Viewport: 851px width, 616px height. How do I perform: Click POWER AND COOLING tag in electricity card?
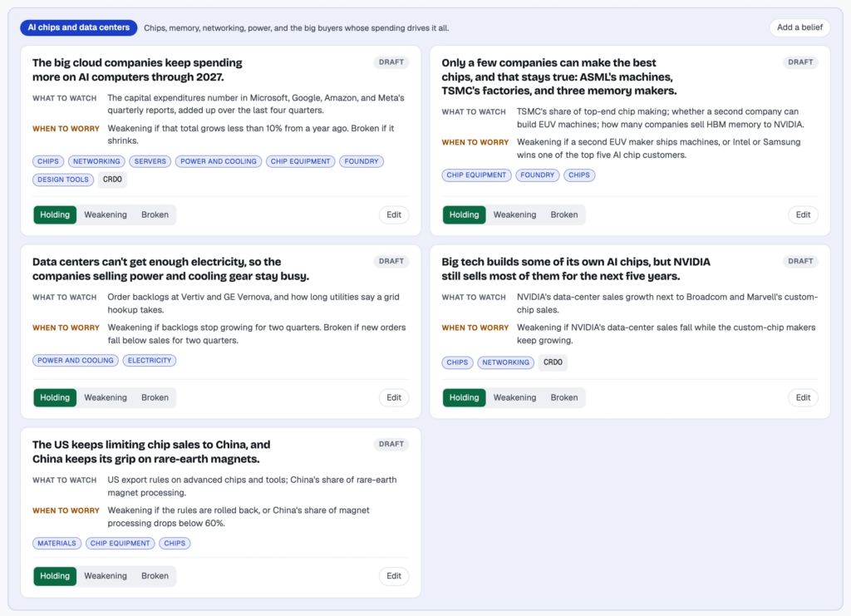tap(76, 361)
